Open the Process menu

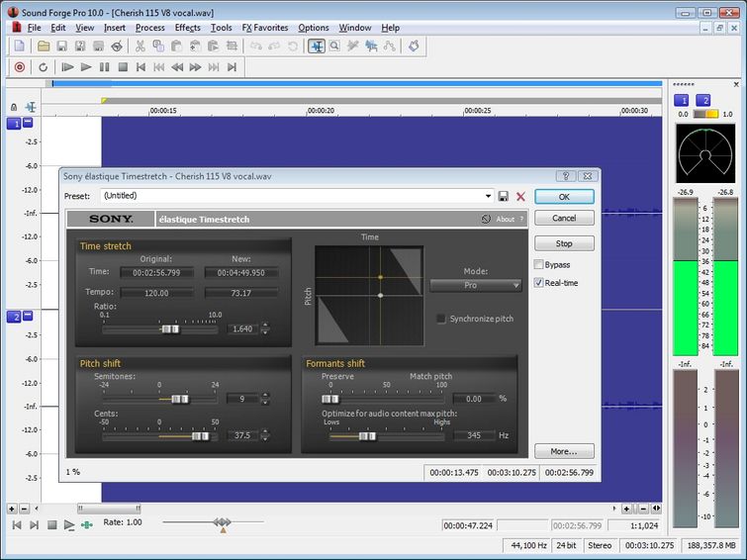(x=149, y=28)
